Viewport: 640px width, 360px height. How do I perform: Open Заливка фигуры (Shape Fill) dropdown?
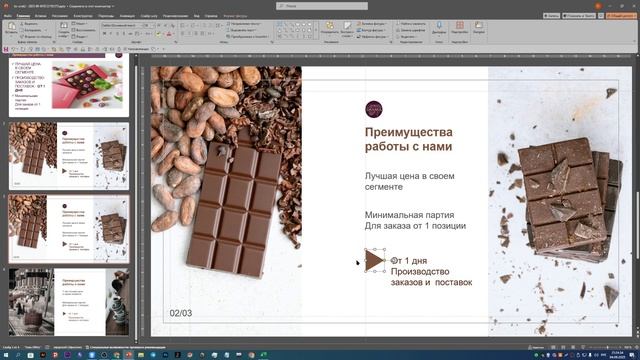pyautogui.click(x=372, y=24)
